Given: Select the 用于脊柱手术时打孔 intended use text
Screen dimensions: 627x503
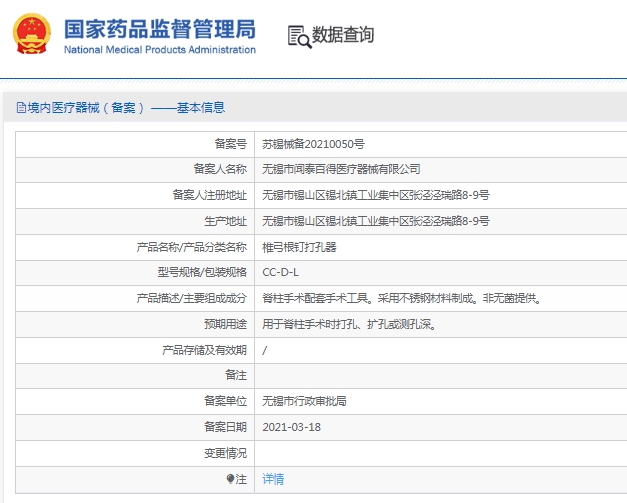Looking at the screenshot, I should (310, 324).
